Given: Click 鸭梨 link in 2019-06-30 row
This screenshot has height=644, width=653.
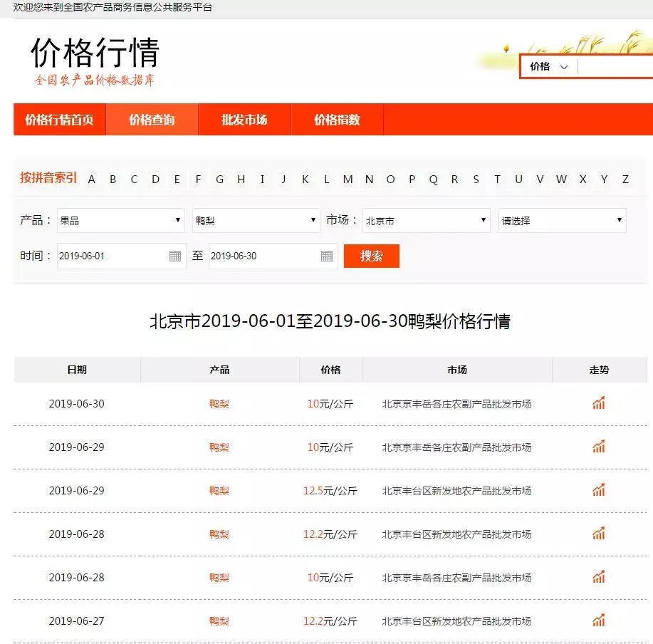Looking at the screenshot, I should coord(219,404).
